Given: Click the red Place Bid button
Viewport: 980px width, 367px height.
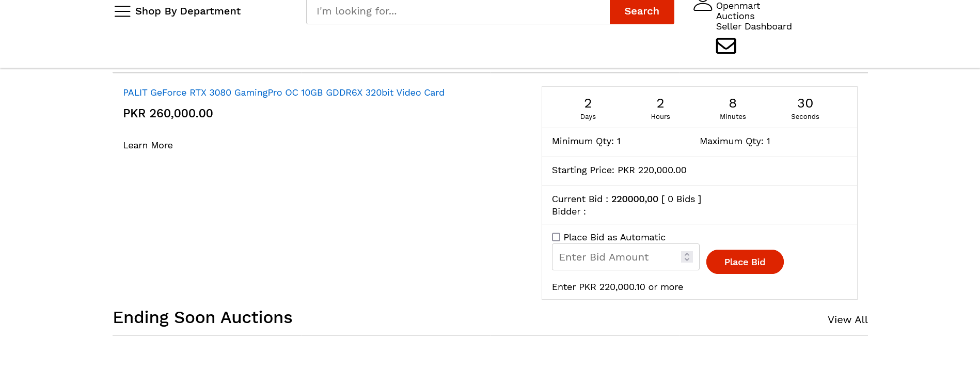Looking at the screenshot, I should tap(745, 262).
